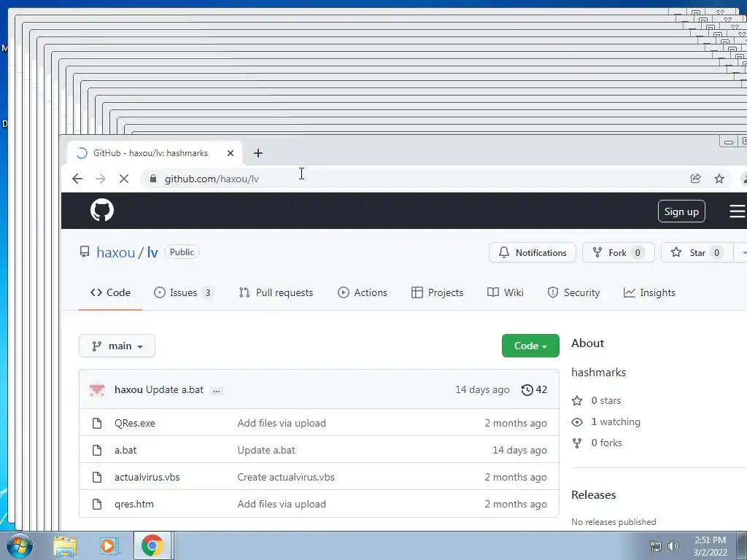Click the 'hashmarks' description text

coord(598,373)
